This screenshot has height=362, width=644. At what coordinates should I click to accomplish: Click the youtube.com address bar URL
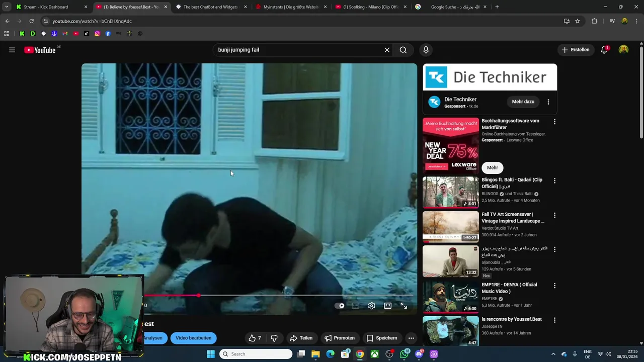92,21
